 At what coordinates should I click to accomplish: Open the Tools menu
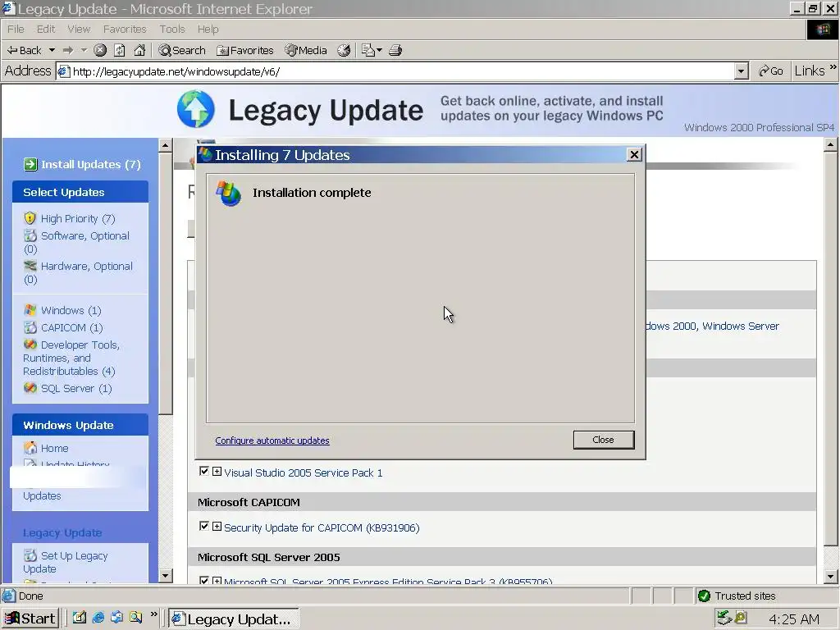(172, 29)
